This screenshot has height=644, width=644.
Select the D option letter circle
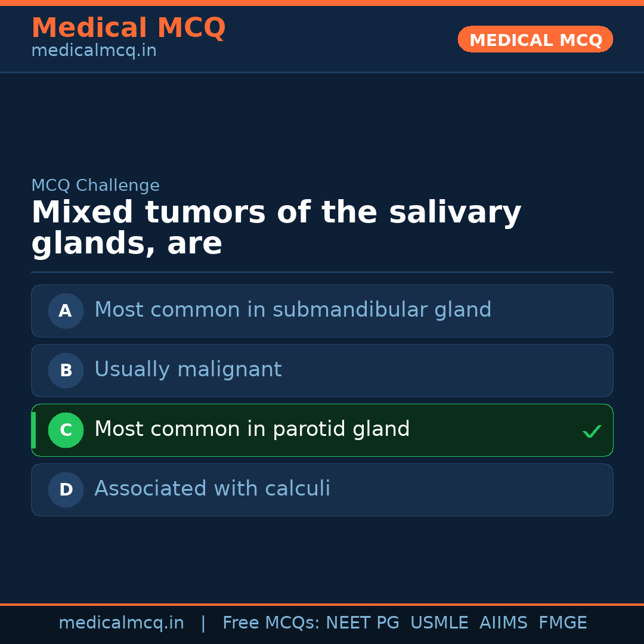pos(66,490)
